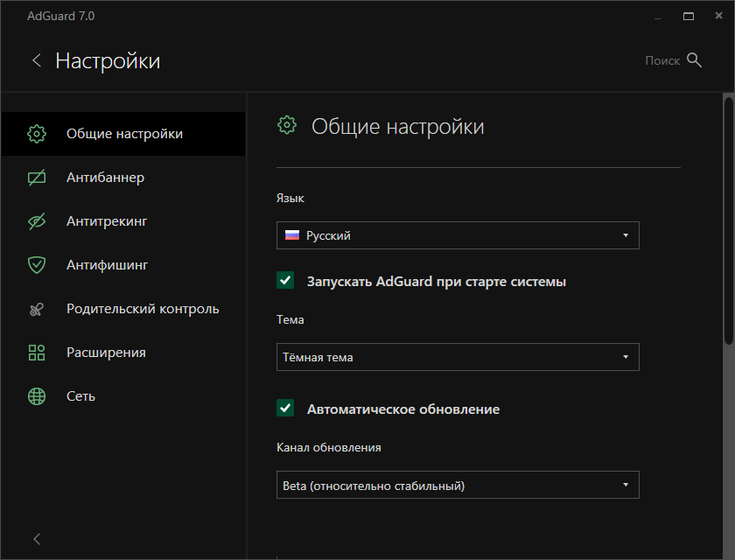Go to Антифишинг settings section
This screenshot has height=560, width=735.
[x=122, y=265]
